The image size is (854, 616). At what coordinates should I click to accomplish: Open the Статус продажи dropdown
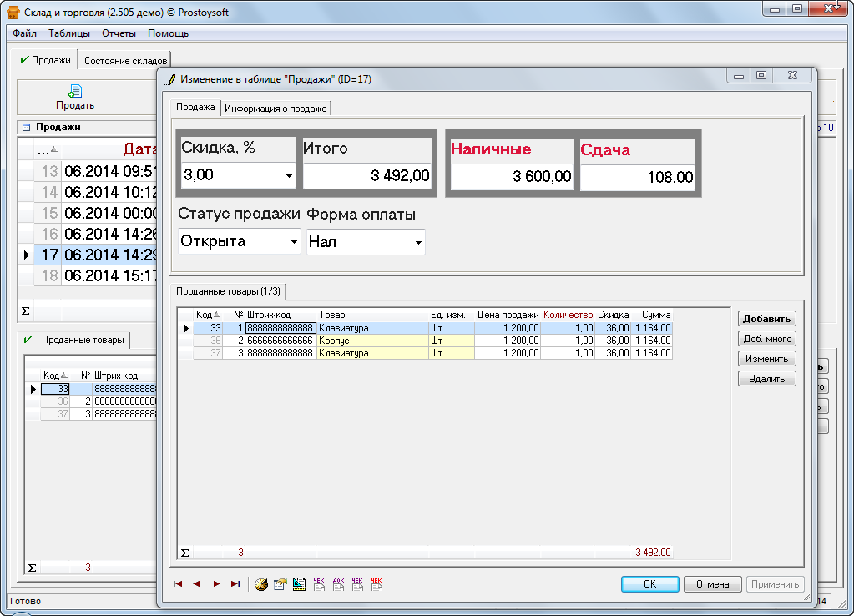pos(294,242)
